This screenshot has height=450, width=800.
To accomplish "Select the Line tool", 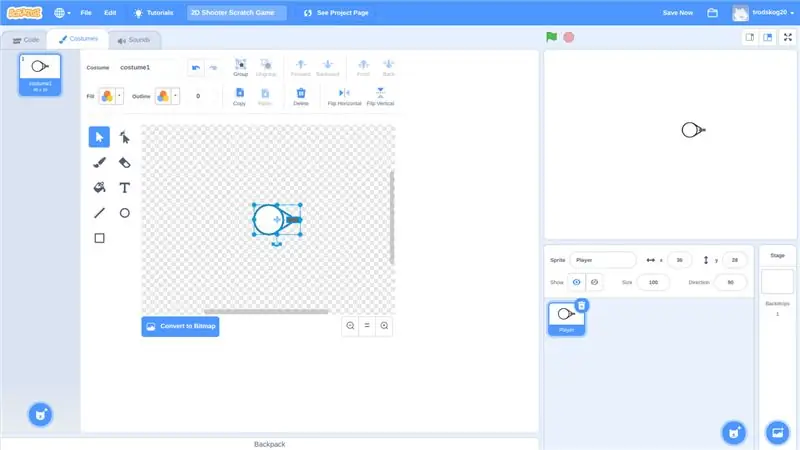I will point(99,213).
